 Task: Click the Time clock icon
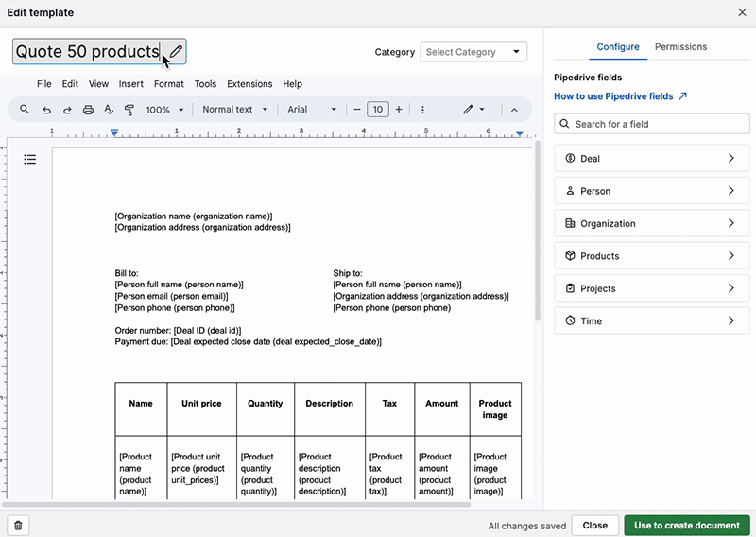click(x=570, y=320)
